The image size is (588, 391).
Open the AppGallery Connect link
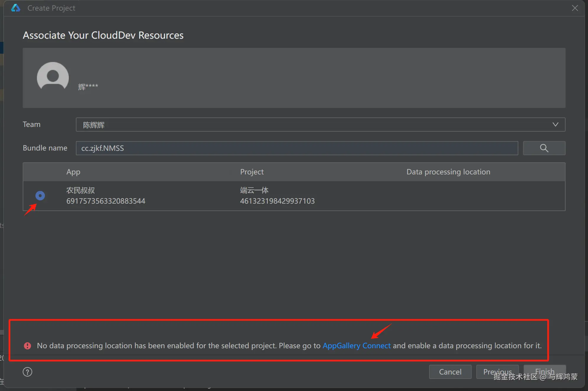[x=356, y=346]
